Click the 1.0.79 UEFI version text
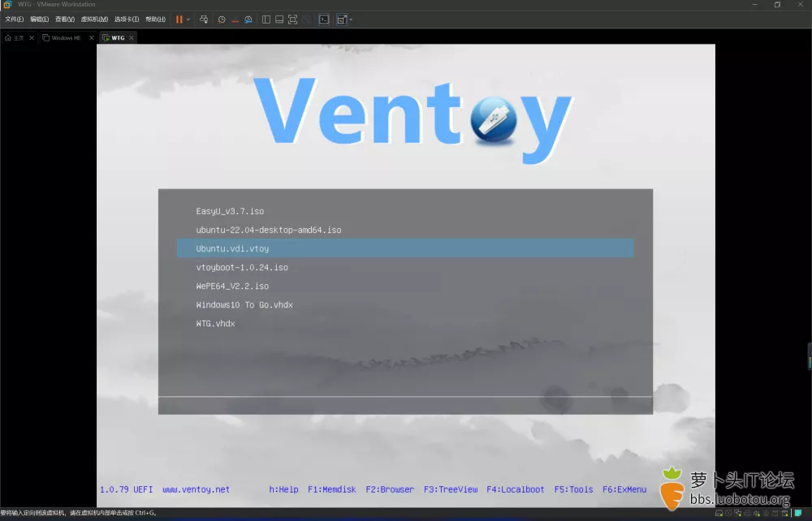This screenshot has width=812, height=521. (x=127, y=489)
